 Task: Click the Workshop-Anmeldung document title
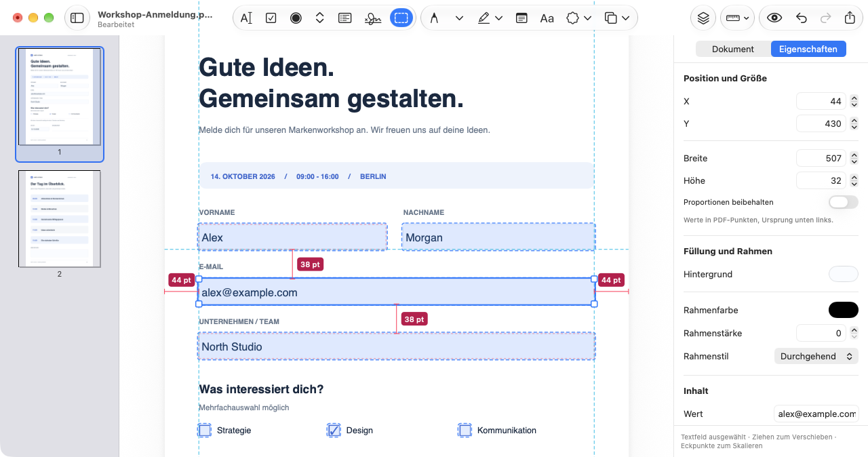[155, 14]
